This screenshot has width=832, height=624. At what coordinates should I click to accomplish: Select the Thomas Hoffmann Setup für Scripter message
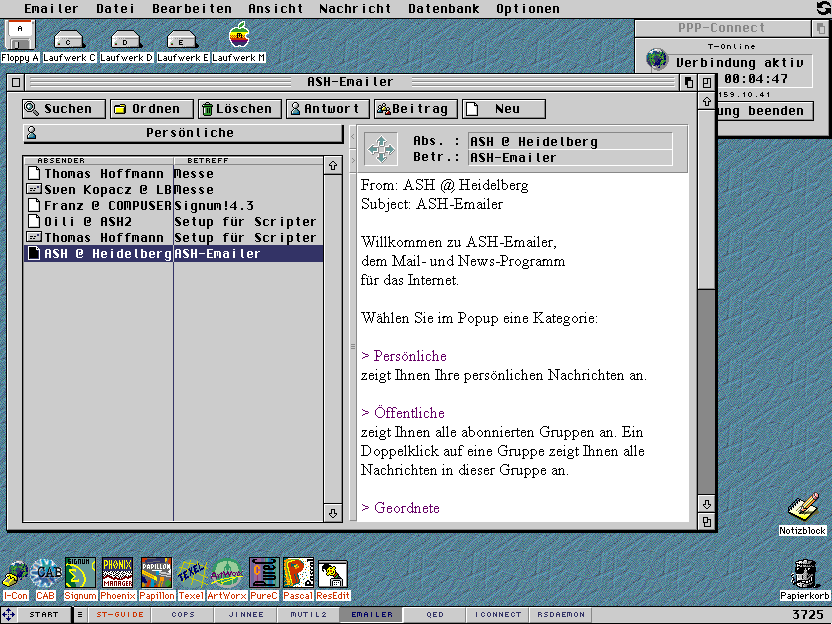(174, 237)
